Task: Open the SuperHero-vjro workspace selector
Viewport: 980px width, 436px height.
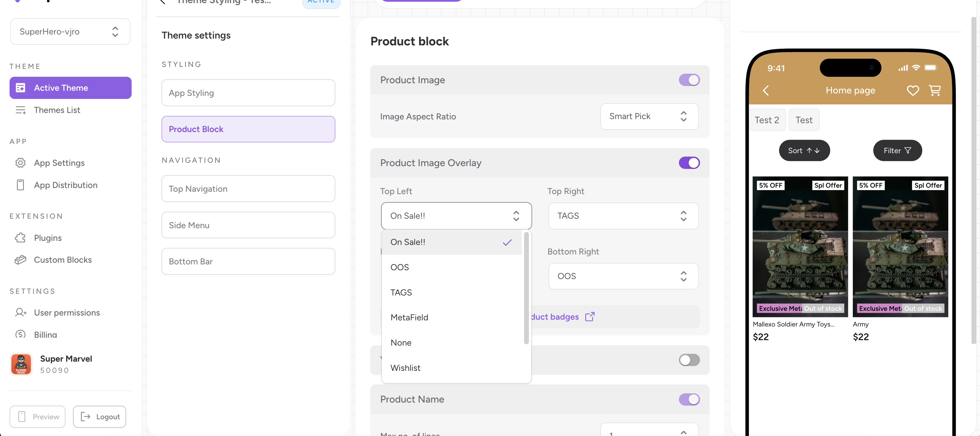Action: pyautogui.click(x=70, y=32)
